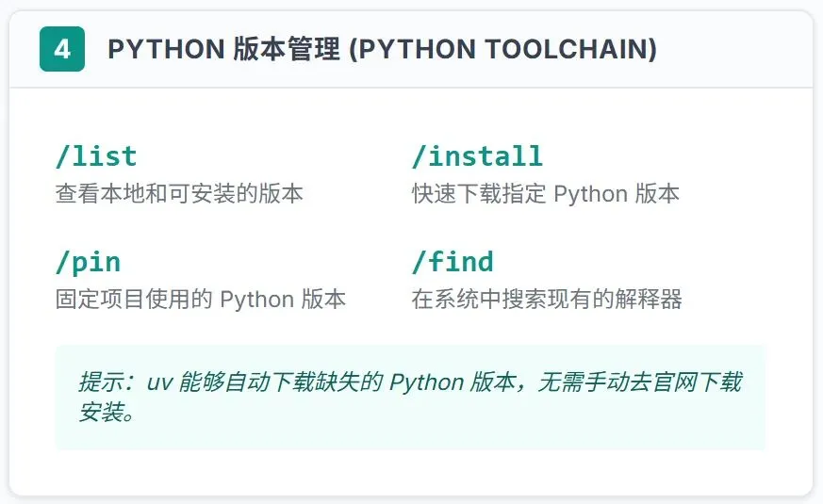Image resolution: width=823 pixels, height=504 pixels.
Task: Click "安装。" on the tip's second line
Action: click(107, 413)
